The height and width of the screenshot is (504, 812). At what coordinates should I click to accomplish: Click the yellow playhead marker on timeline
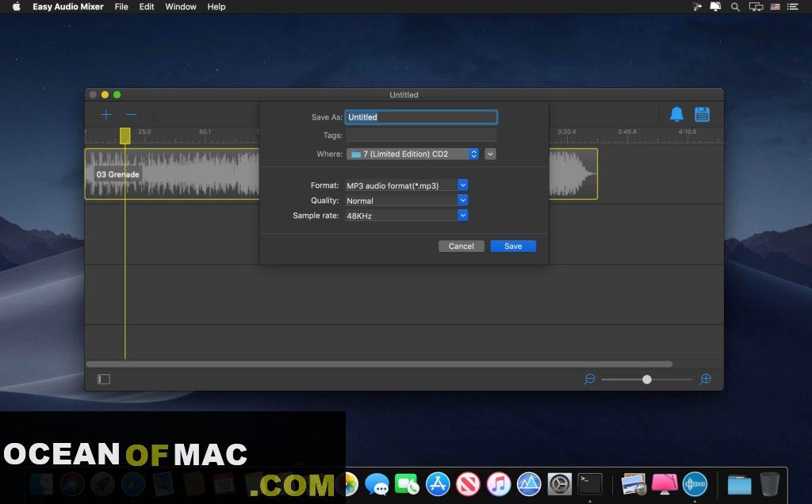[x=124, y=136]
